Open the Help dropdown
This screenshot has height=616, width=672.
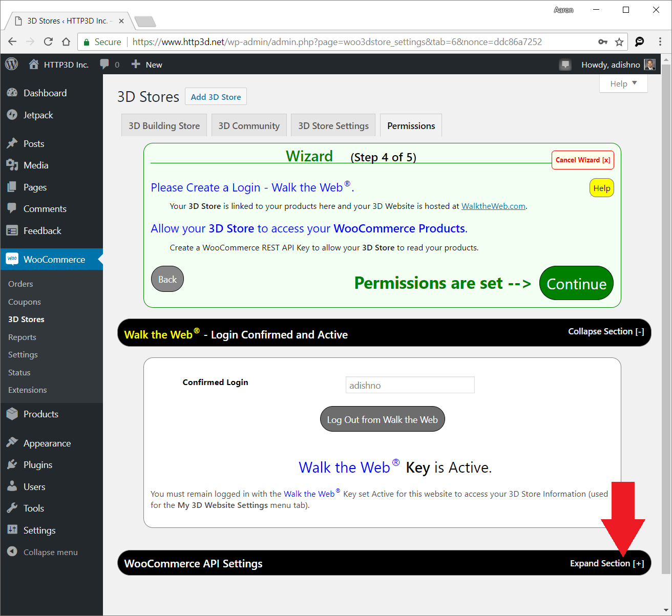pos(623,83)
